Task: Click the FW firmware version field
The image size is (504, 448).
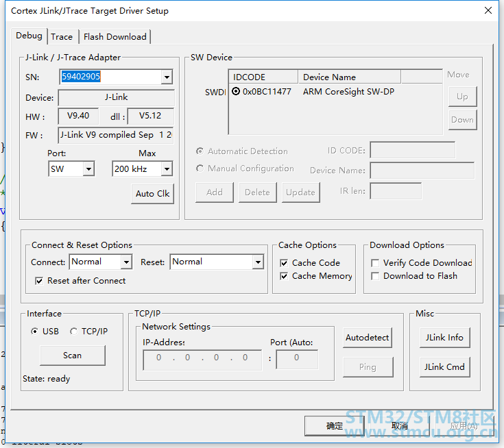Action: coord(116,135)
